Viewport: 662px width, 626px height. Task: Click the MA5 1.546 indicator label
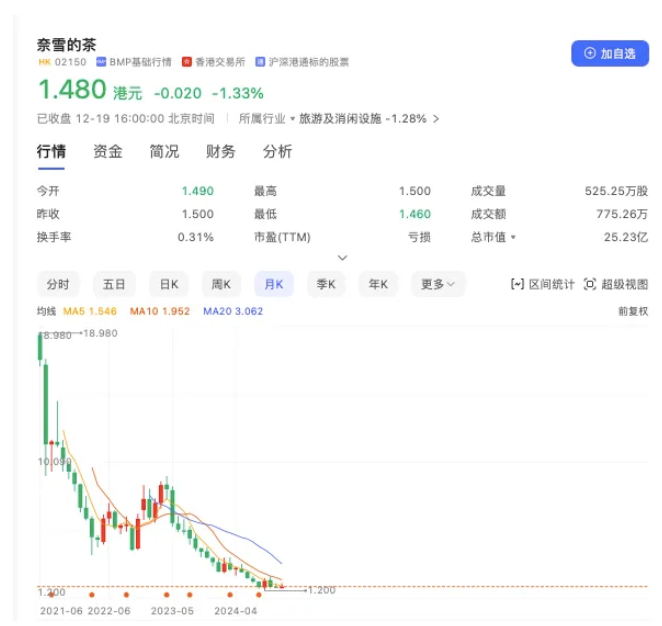90,312
